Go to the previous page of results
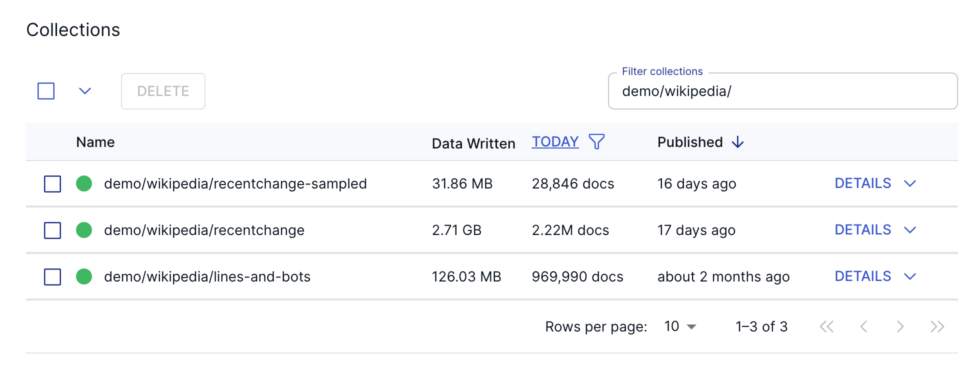The height and width of the screenshot is (365, 980). tap(863, 326)
